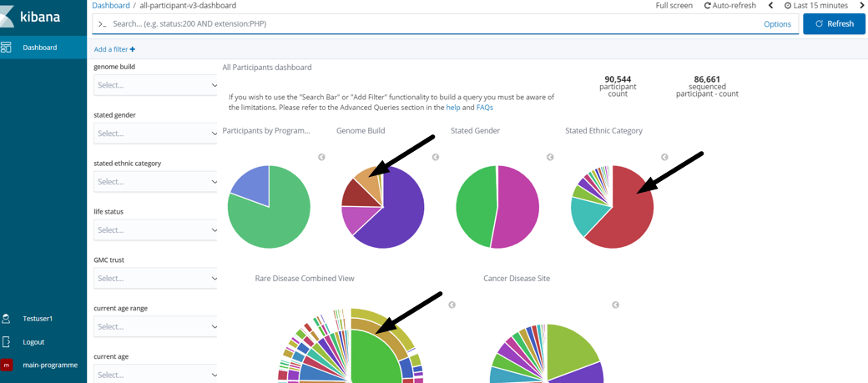Open the current age Select dropdown
The width and height of the screenshot is (868, 383).
pyautogui.click(x=155, y=375)
